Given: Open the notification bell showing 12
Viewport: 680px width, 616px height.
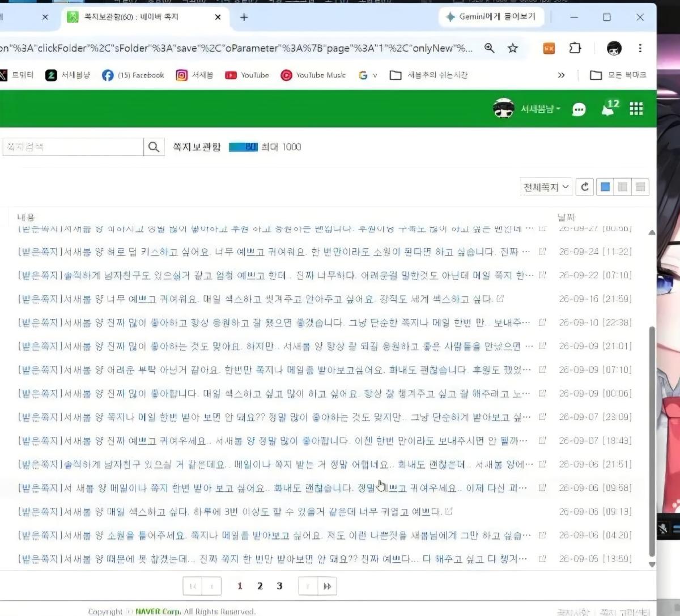Looking at the screenshot, I should [x=609, y=108].
